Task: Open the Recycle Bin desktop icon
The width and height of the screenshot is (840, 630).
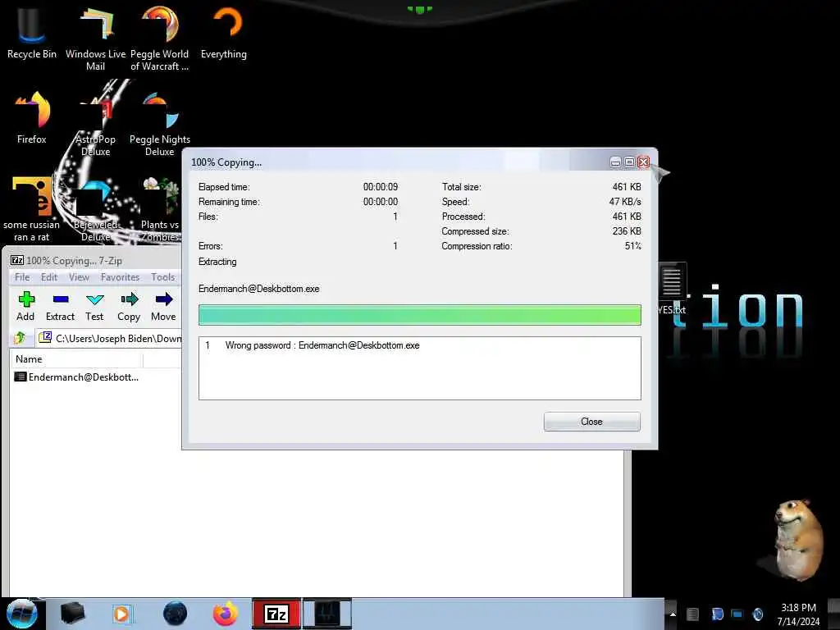Action: tap(32, 33)
